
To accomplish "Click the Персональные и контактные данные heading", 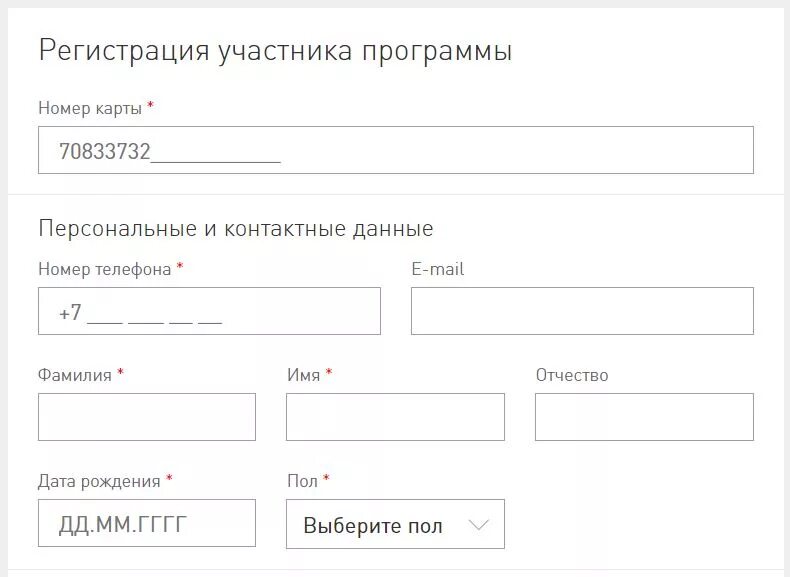I will (236, 228).
